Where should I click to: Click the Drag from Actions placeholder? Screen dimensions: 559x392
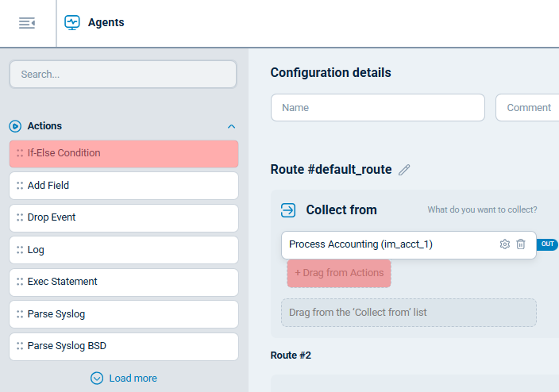click(339, 273)
